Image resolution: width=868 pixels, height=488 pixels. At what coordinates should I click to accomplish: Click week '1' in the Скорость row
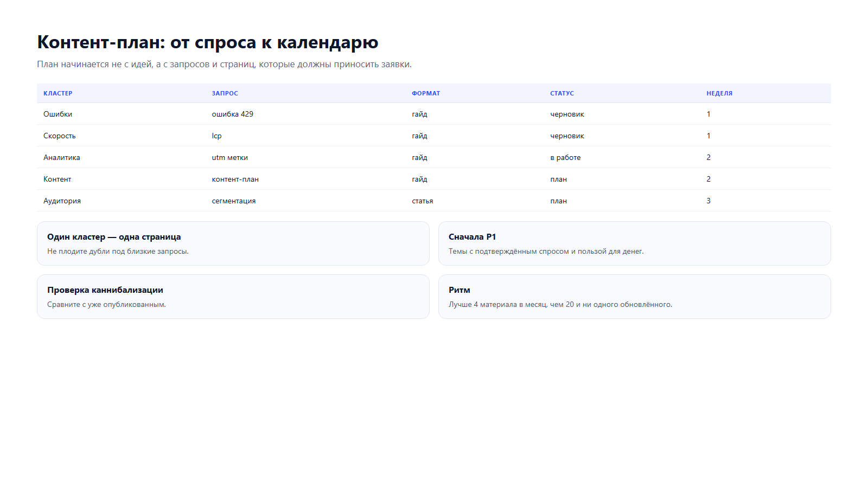[709, 136]
